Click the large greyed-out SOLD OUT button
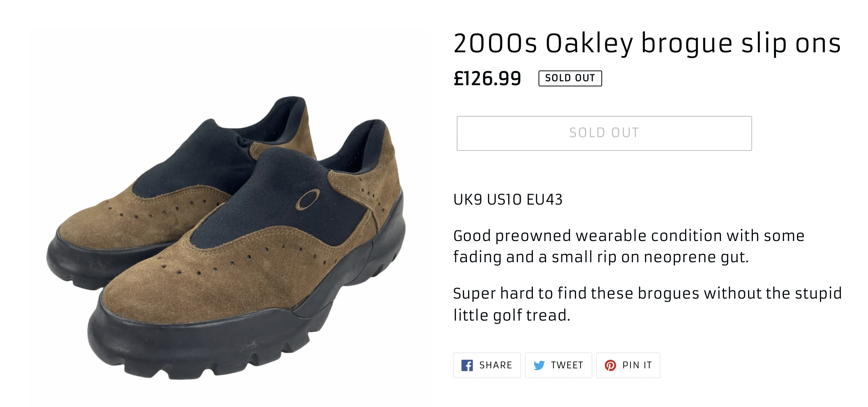 click(604, 133)
